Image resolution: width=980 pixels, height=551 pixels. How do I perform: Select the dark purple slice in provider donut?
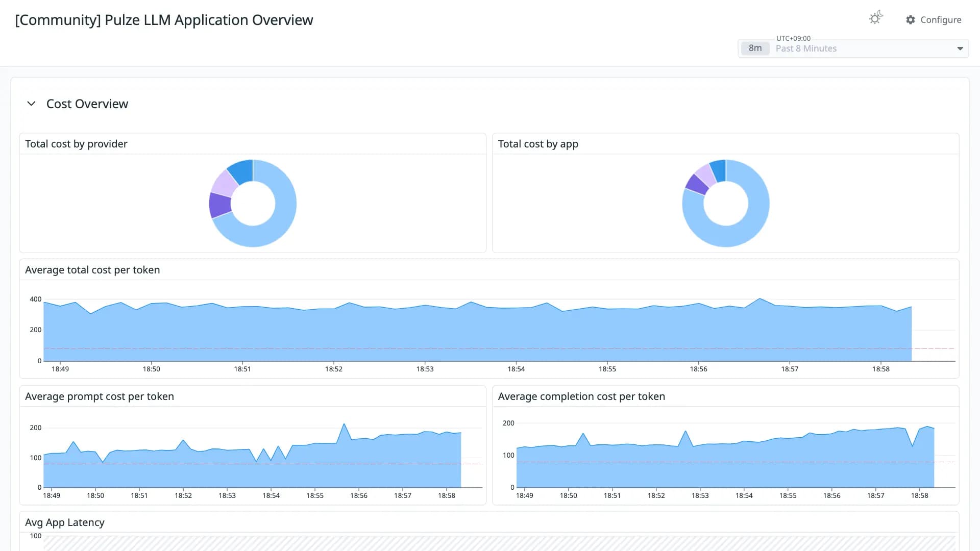[x=219, y=205]
